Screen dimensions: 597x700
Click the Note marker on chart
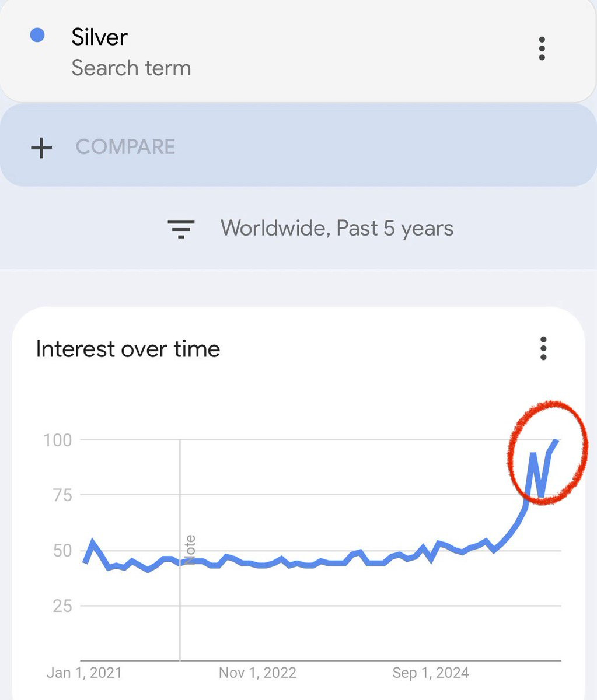[190, 549]
